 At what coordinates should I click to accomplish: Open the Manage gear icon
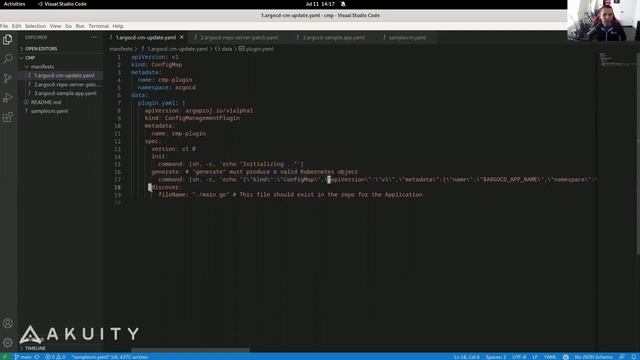8,343
